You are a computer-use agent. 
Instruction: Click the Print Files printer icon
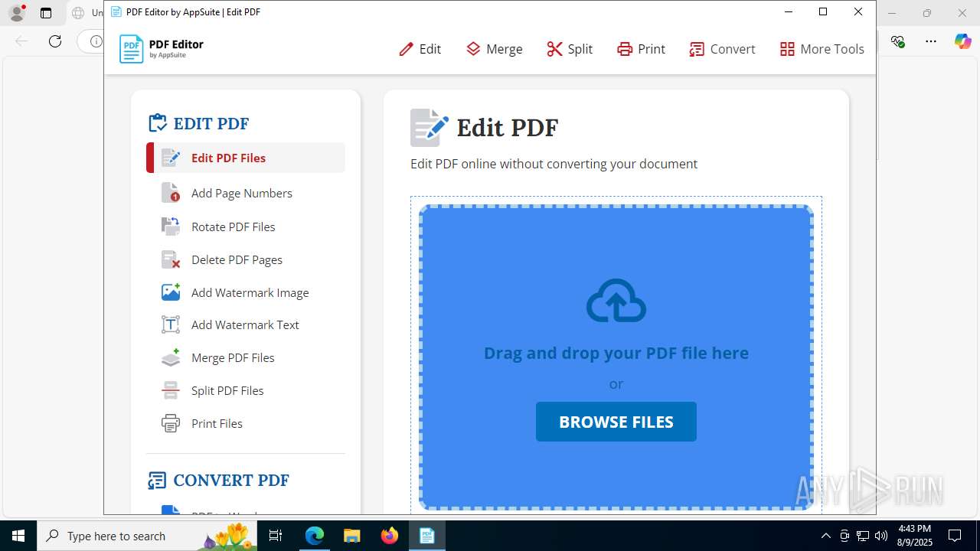coord(171,423)
